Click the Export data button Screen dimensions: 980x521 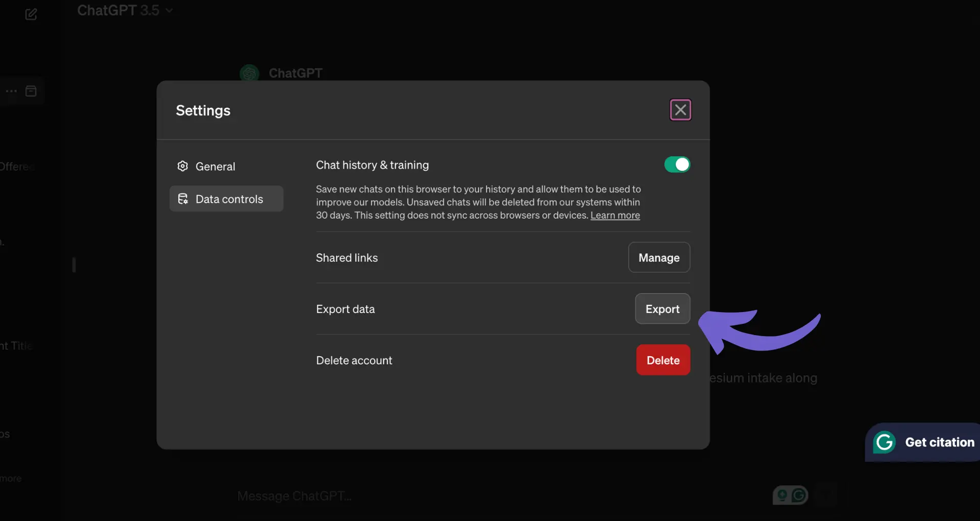point(663,309)
